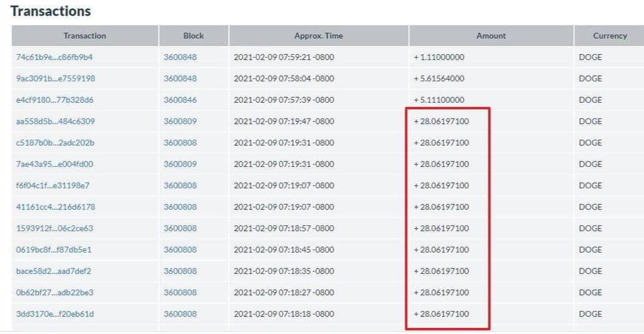Open block 3600808 in the f6f04c1f row
This screenshot has width=644, height=334.
(x=180, y=185)
